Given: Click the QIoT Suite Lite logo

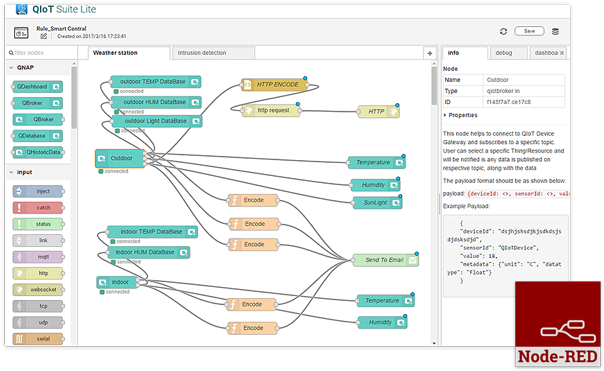Looking at the screenshot, I should 56,9.
